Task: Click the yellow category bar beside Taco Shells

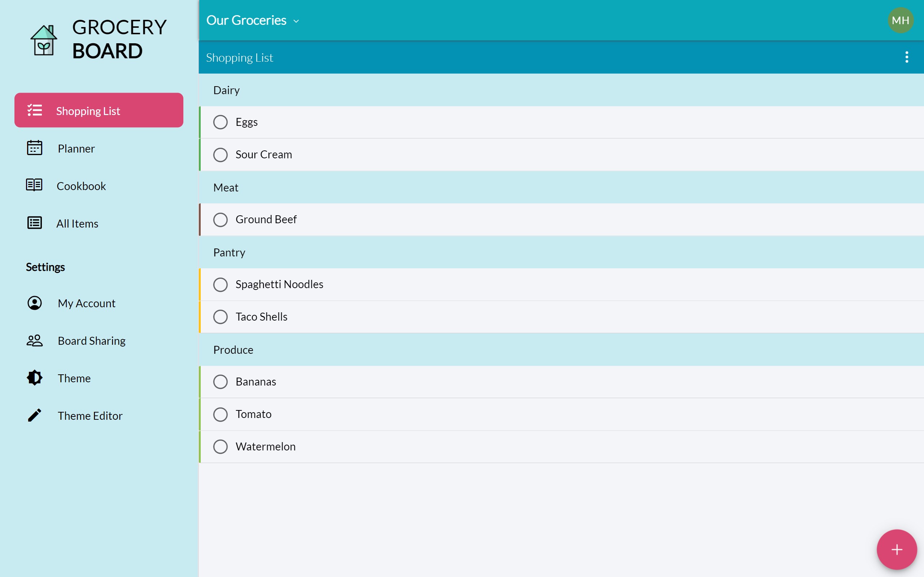Action: point(200,316)
